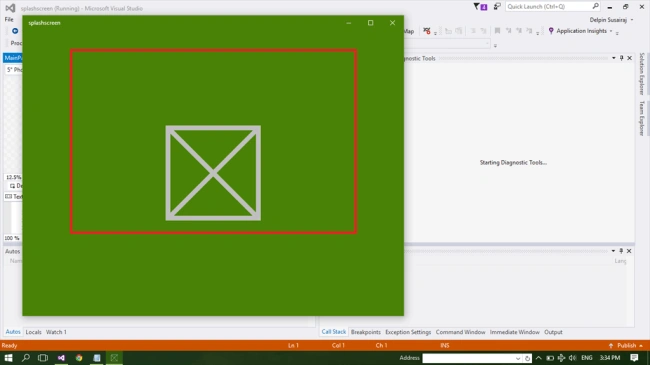The height and width of the screenshot is (365, 650).
Task: Click the splashscreen placeholder image
Action: click(213, 173)
